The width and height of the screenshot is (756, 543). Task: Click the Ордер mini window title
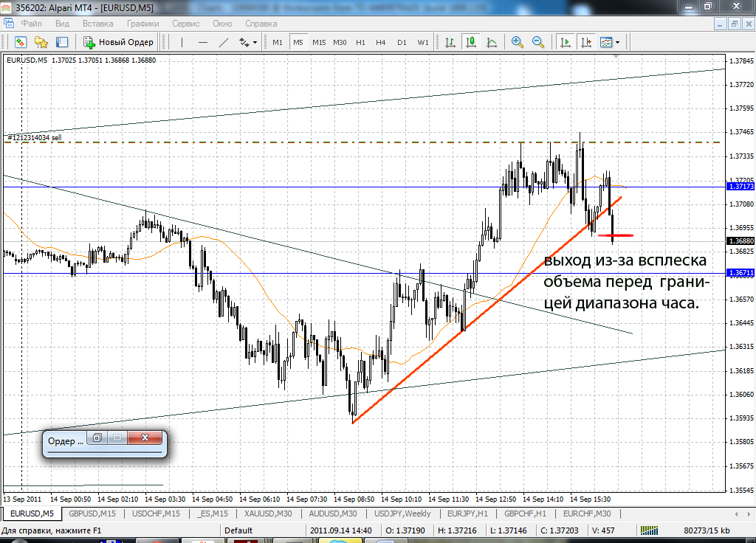coord(65,441)
